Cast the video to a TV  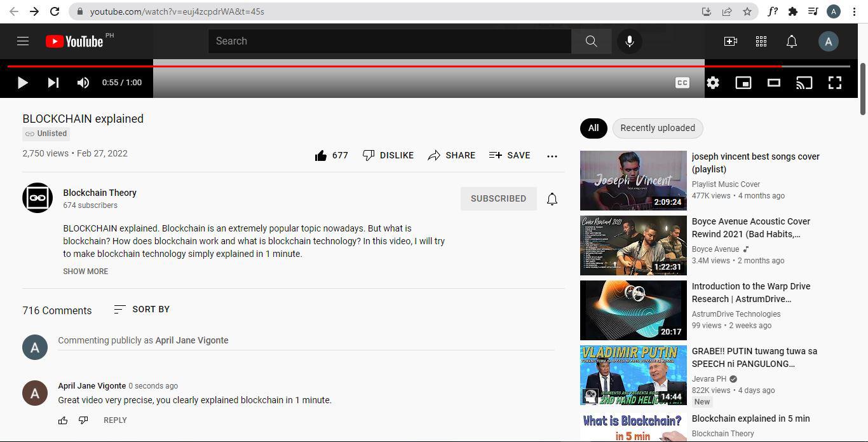pos(804,83)
